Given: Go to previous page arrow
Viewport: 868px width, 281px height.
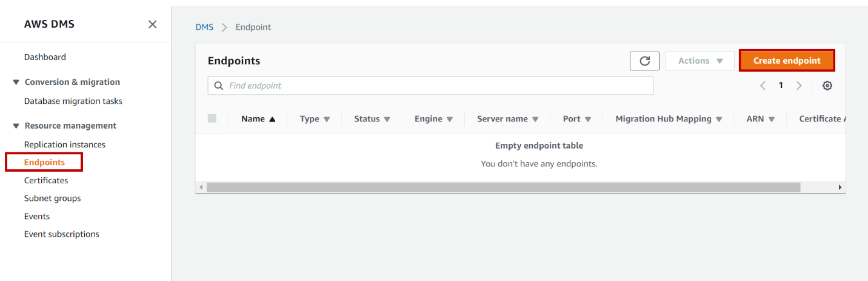Looking at the screenshot, I should point(763,86).
